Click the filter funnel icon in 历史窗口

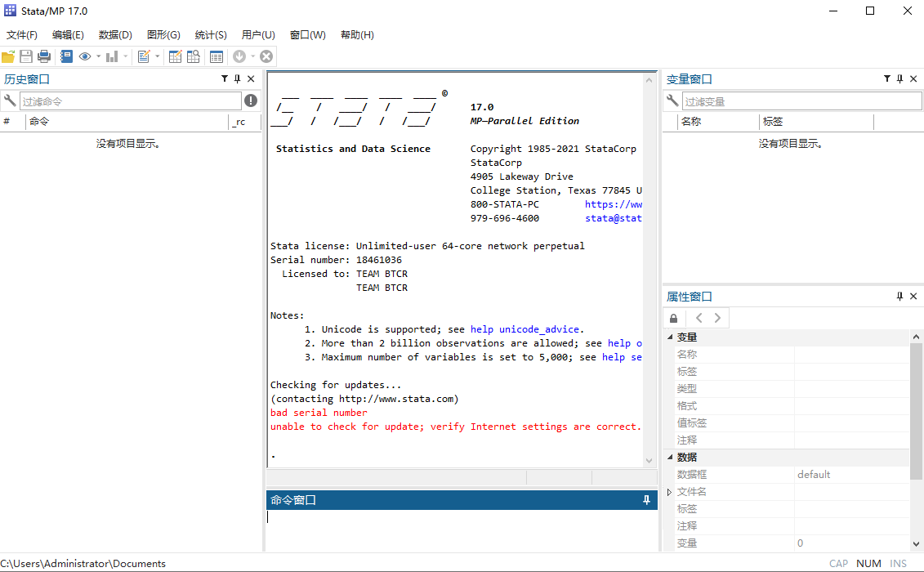point(225,78)
